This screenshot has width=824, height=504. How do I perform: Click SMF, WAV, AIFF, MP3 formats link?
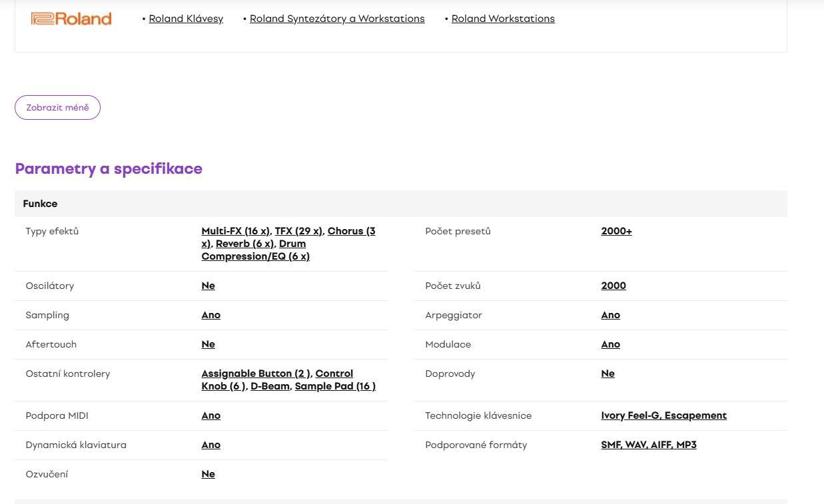(648, 445)
